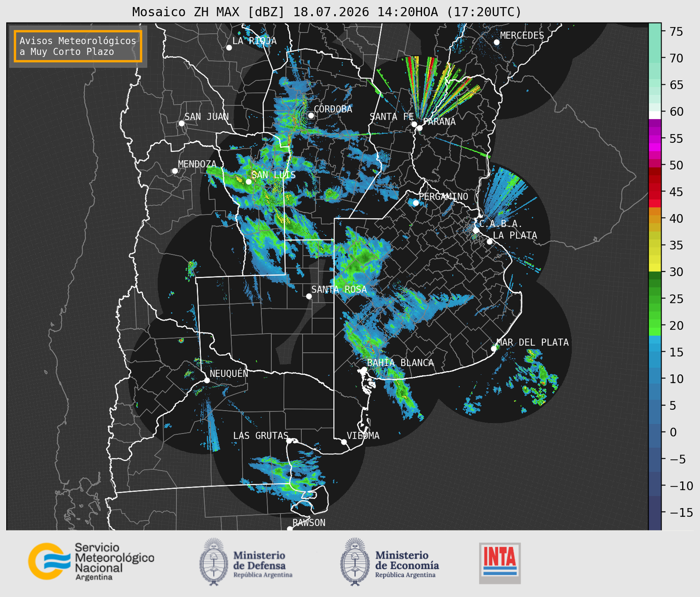Click the Avisos Meteorológicos a Muy Corto Plazo box

coord(78,46)
